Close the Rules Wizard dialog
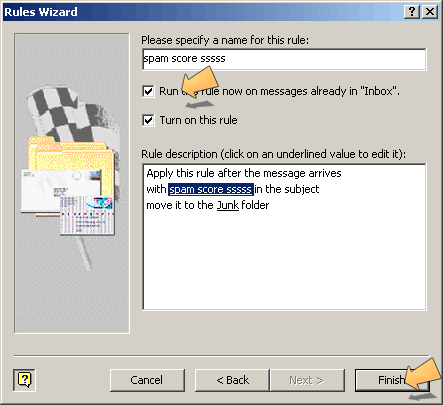Screen dimensions: 443x405 [x=430, y=12]
